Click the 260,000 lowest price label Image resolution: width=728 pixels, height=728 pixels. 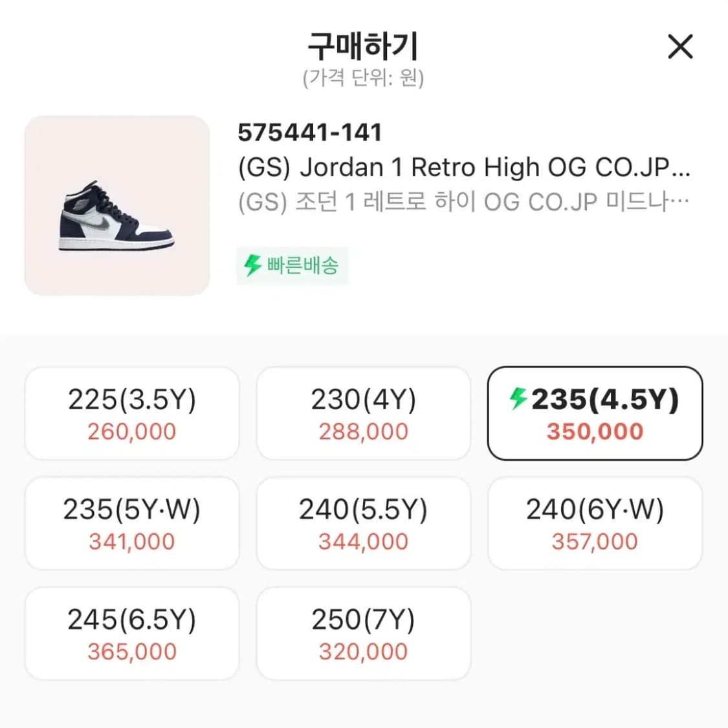[x=132, y=432]
